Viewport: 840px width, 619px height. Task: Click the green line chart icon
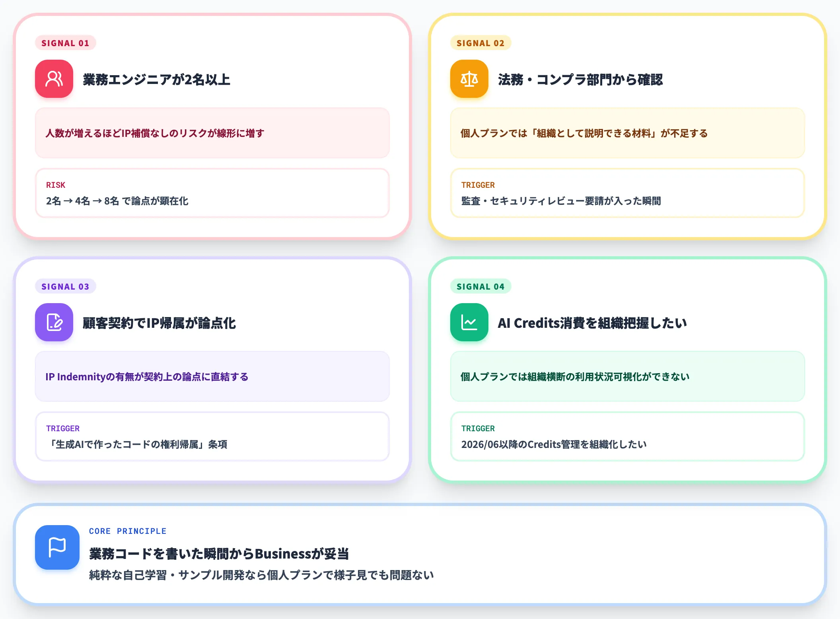(x=469, y=322)
